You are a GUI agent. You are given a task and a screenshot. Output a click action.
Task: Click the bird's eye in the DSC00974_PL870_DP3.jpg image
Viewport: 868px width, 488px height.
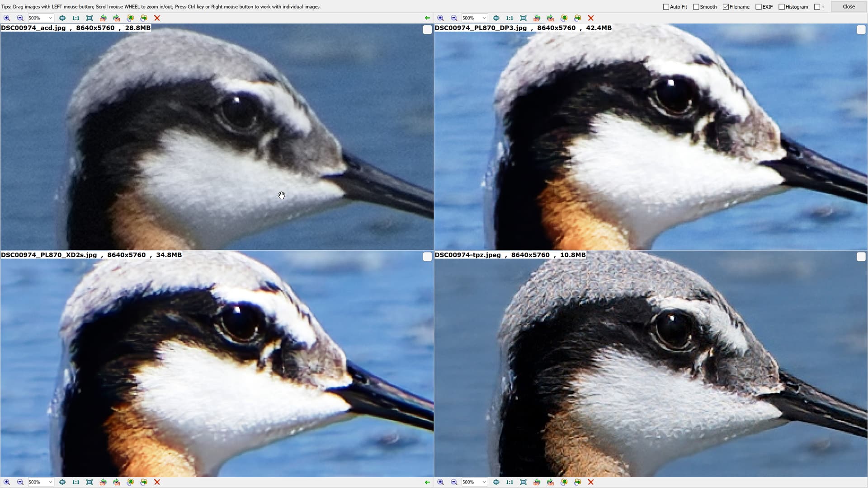[x=674, y=95]
